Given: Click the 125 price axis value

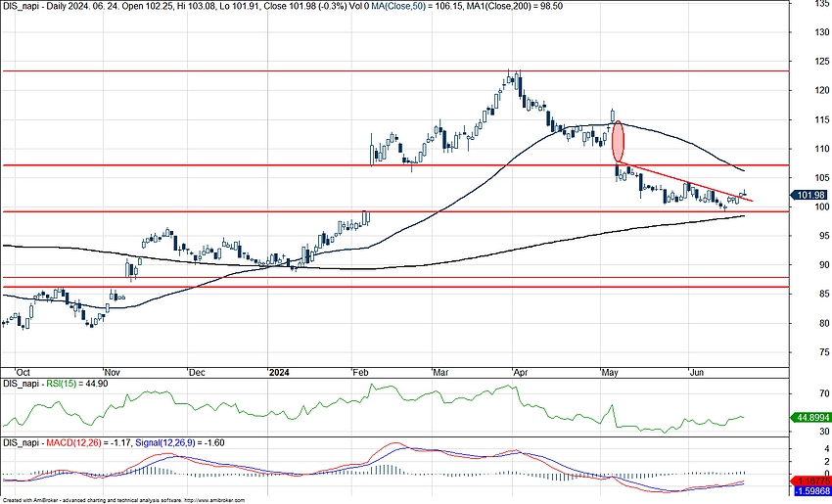Looking at the screenshot, I should (x=822, y=62).
